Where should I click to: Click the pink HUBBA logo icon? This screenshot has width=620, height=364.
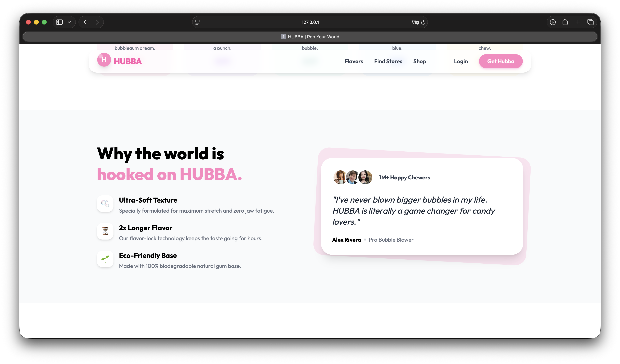pos(104,60)
